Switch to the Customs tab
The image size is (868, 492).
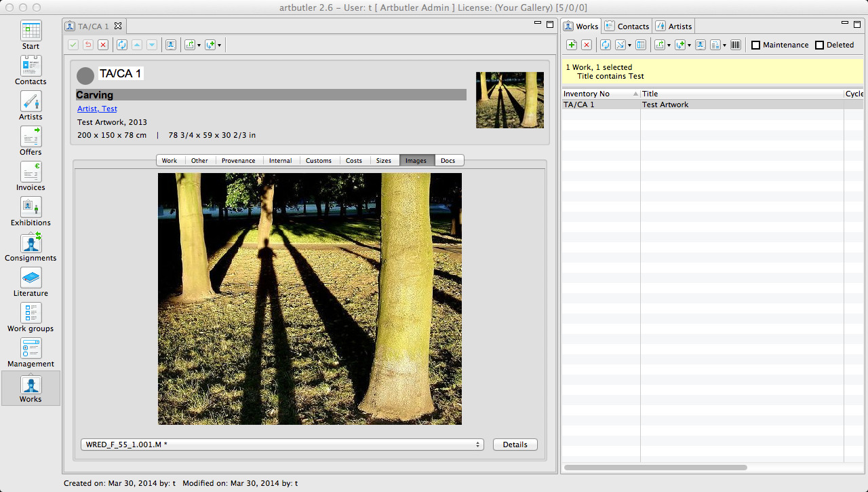318,161
